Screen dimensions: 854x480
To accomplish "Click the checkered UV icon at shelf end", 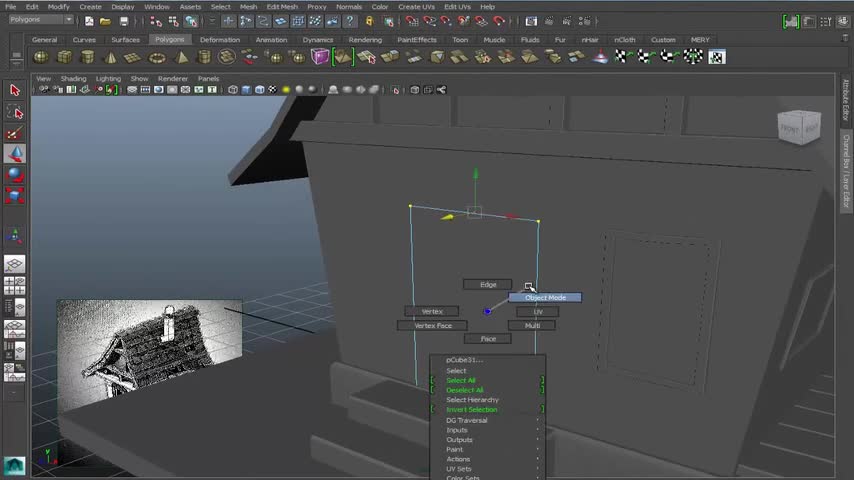I will tap(717, 57).
